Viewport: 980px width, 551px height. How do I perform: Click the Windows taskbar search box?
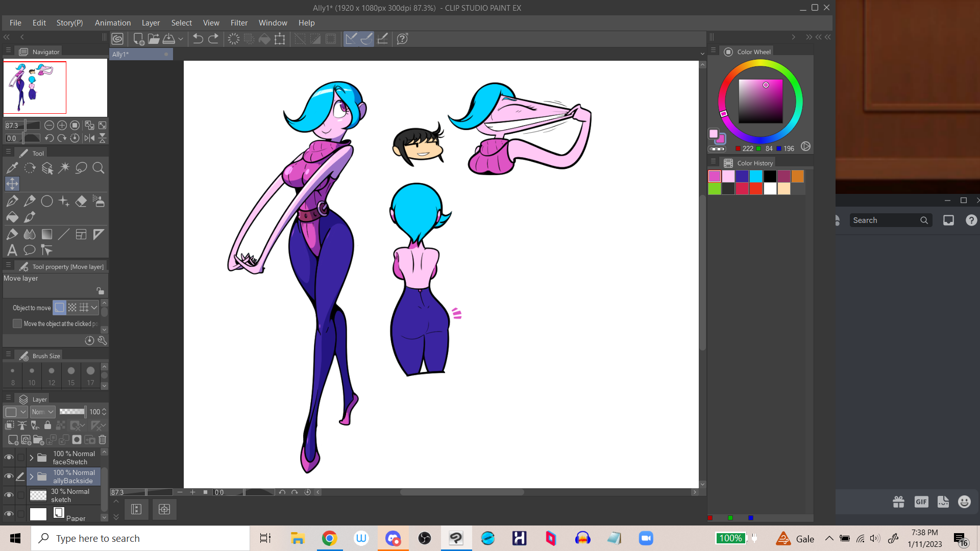(x=140, y=538)
